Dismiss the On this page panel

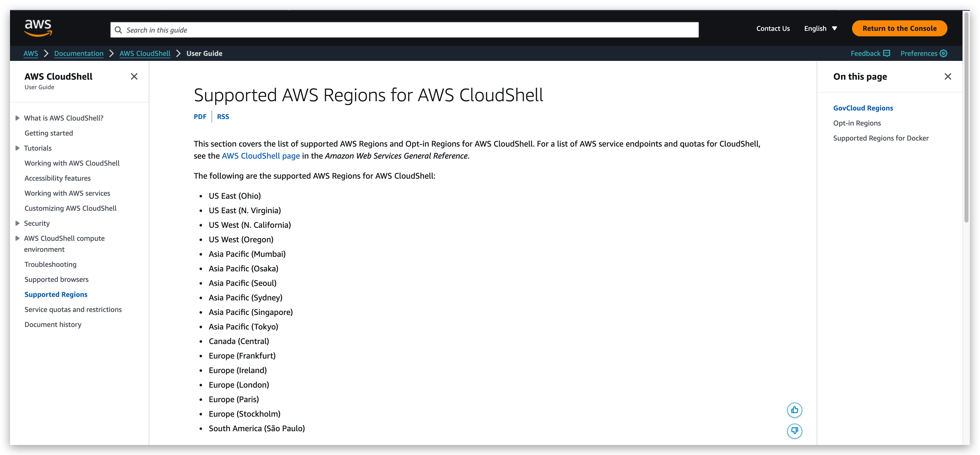[948, 76]
